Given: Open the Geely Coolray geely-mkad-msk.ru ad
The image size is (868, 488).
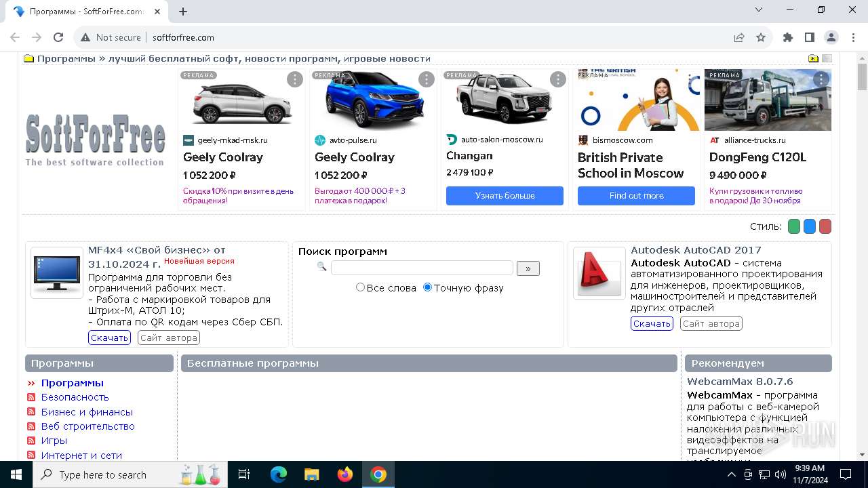Looking at the screenshot, I should (223, 157).
